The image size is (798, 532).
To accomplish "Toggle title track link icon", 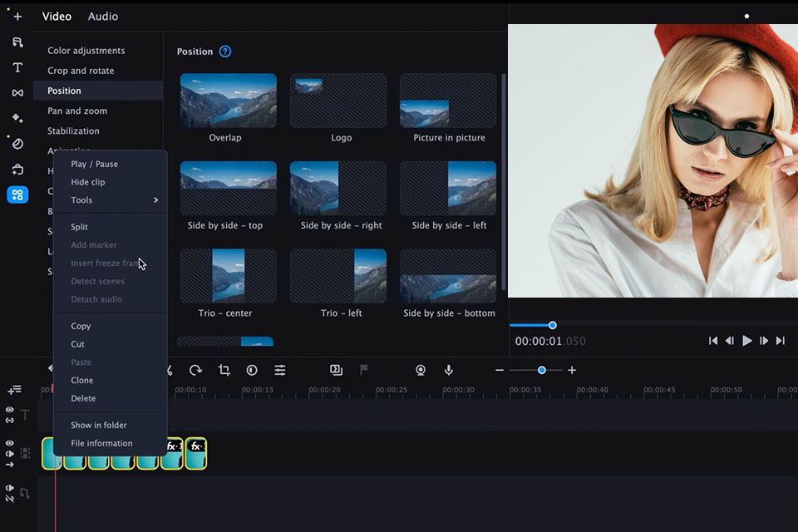I will tap(10, 420).
